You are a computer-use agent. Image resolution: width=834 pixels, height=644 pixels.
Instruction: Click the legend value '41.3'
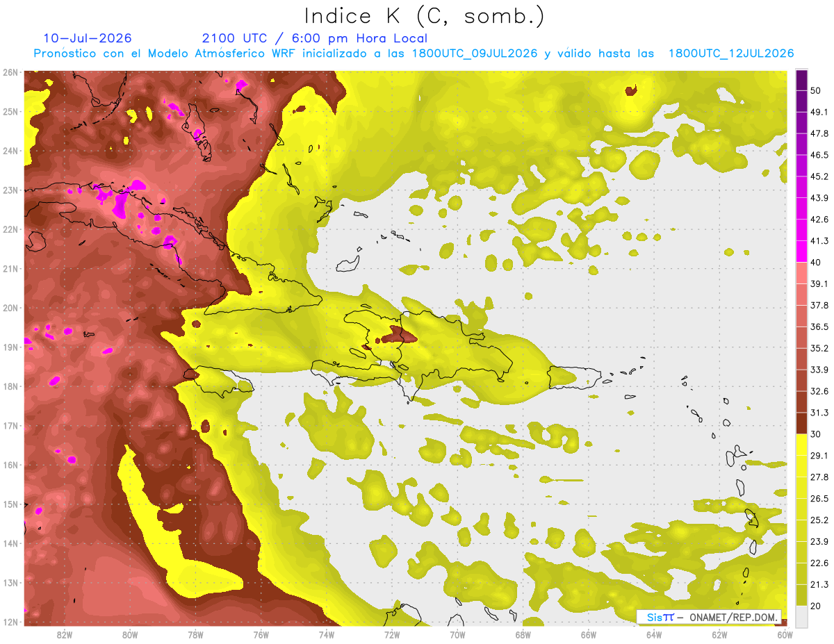pos(819,241)
